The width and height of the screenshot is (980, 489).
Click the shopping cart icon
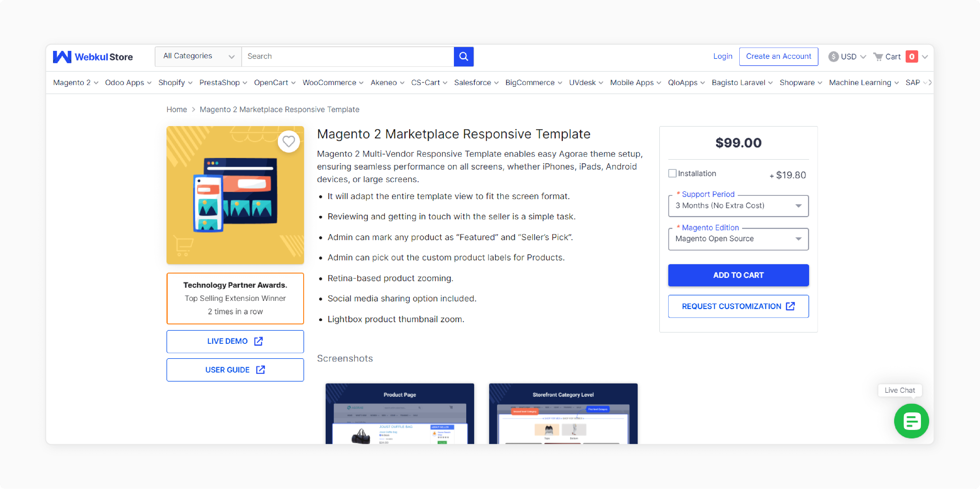tap(878, 57)
